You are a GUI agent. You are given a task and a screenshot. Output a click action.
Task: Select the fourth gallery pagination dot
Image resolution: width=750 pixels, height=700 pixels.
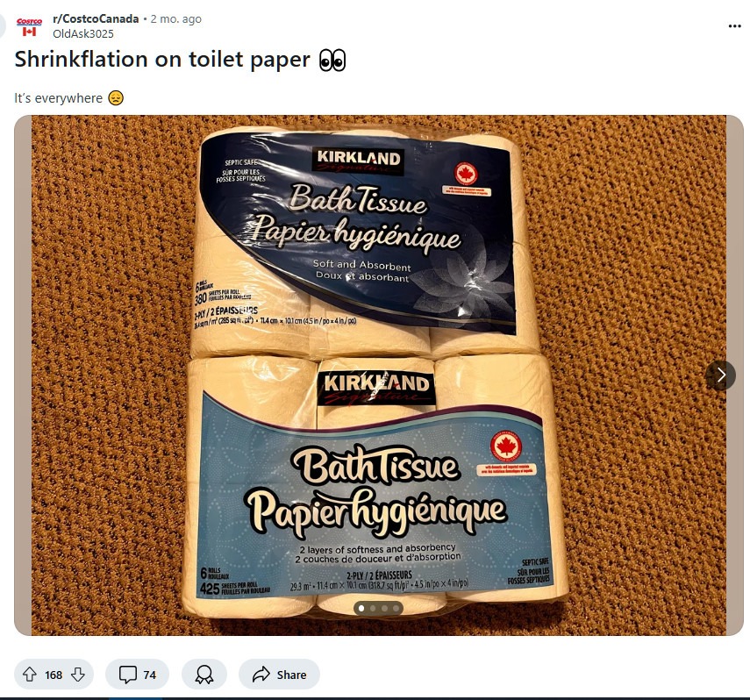396,609
